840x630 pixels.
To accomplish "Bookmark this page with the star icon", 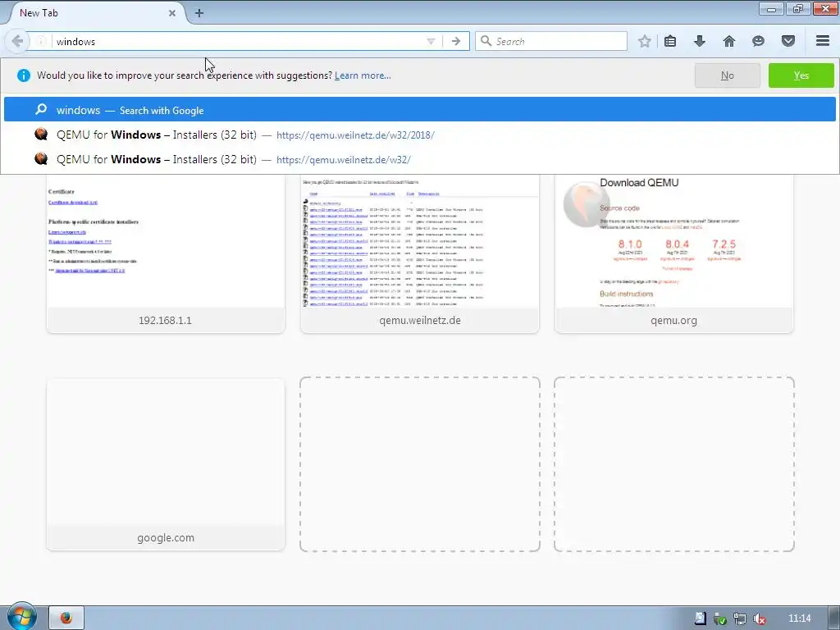I will click(x=645, y=41).
